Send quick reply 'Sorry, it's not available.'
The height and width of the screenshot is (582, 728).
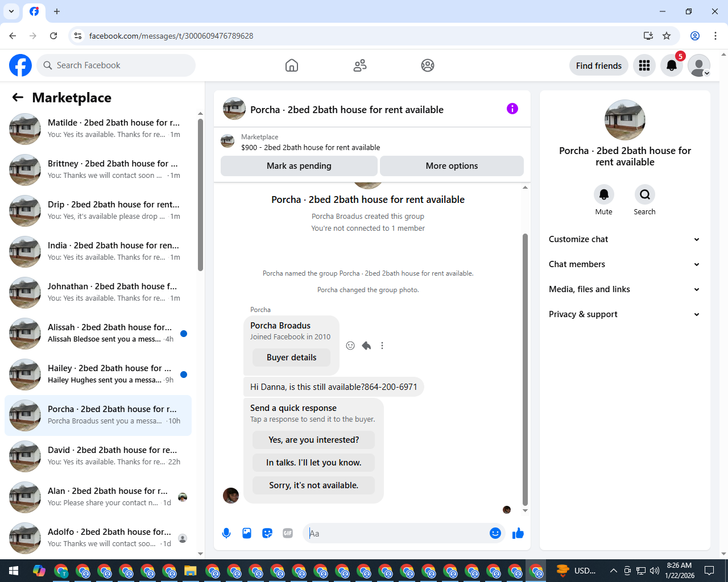point(313,485)
